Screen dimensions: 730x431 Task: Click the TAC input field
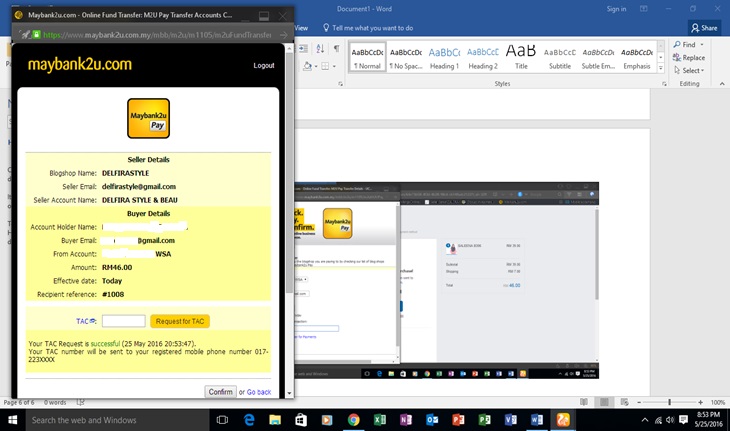click(x=123, y=321)
